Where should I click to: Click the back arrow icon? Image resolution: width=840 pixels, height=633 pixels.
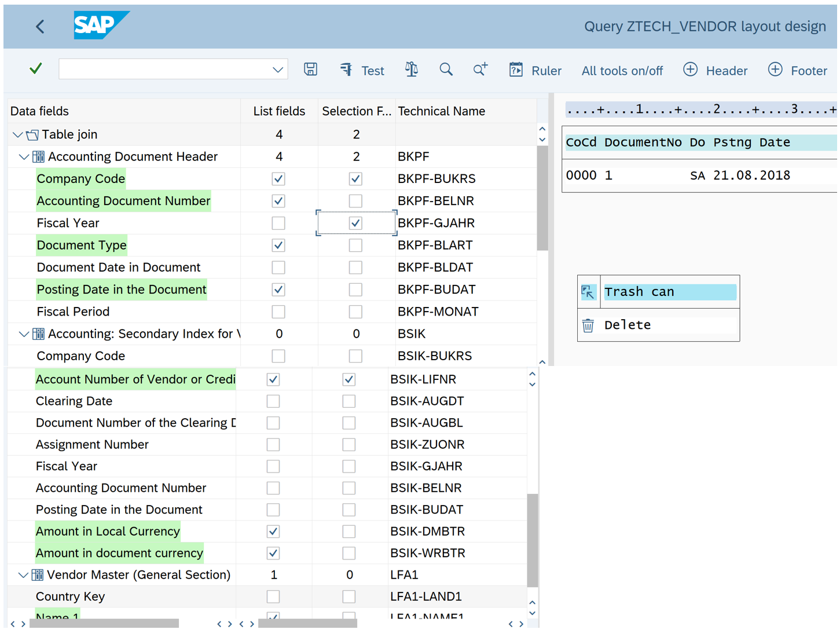(x=40, y=27)
